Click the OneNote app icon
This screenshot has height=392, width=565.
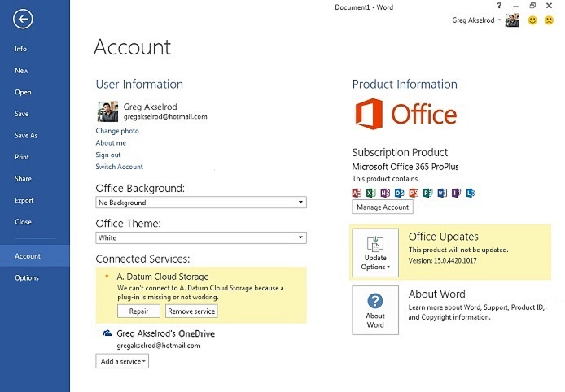pyautogui.click(x=385, y=193)
